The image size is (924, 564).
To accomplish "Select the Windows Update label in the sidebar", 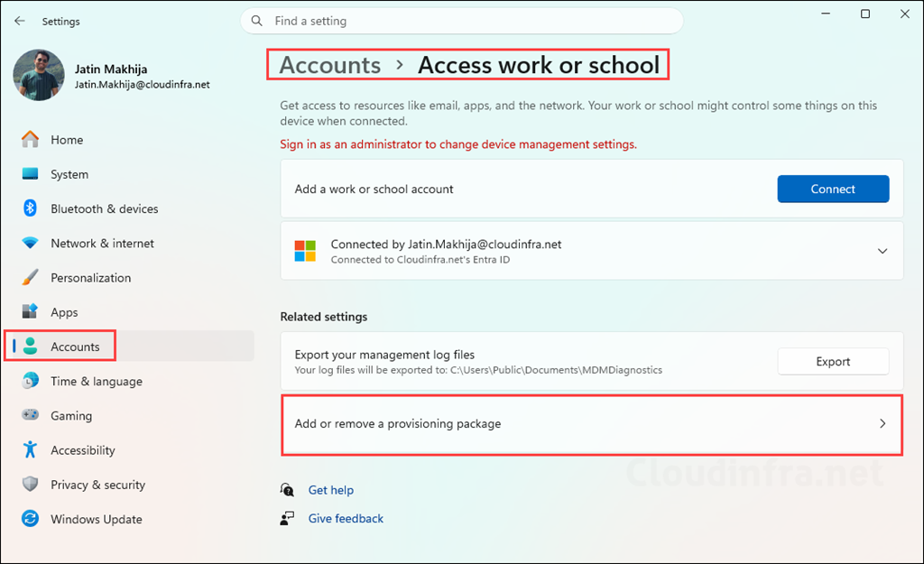I will click(96, 519).
